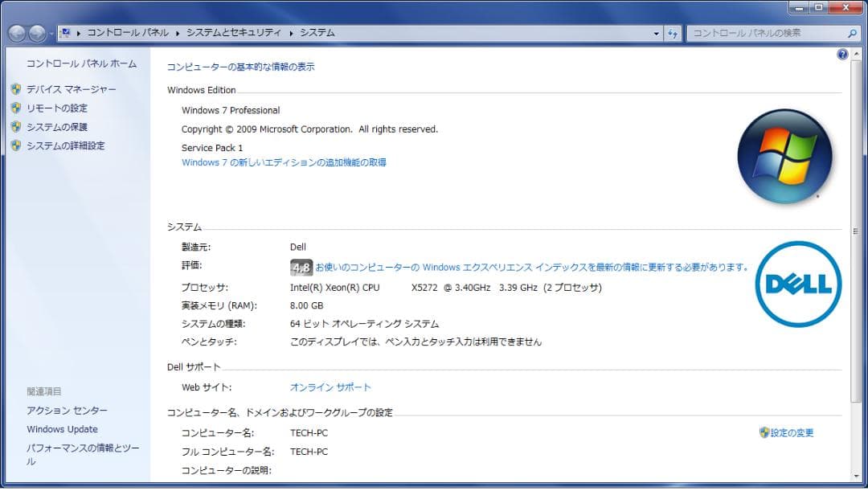Open Windows Update from the sidebar
The image size is (868, 491).
tap(62, 429)
